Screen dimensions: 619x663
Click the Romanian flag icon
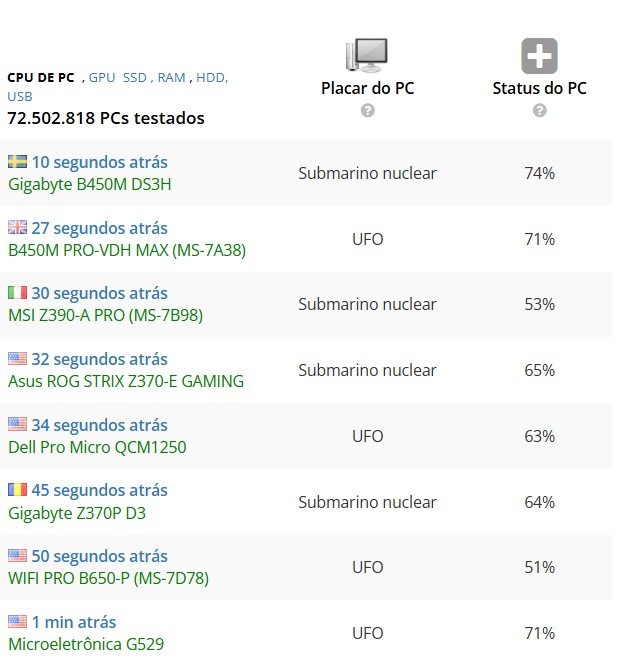17,490
